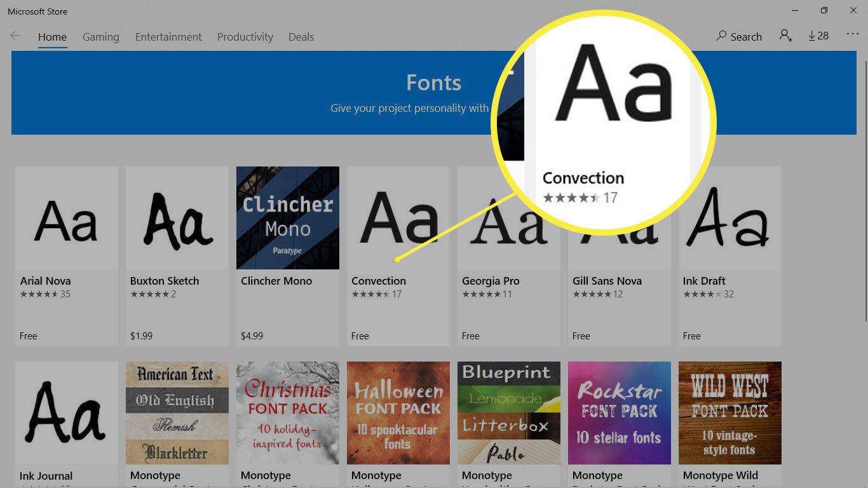Open the Buxton Sketch font thumbnail

pos(177,218)
